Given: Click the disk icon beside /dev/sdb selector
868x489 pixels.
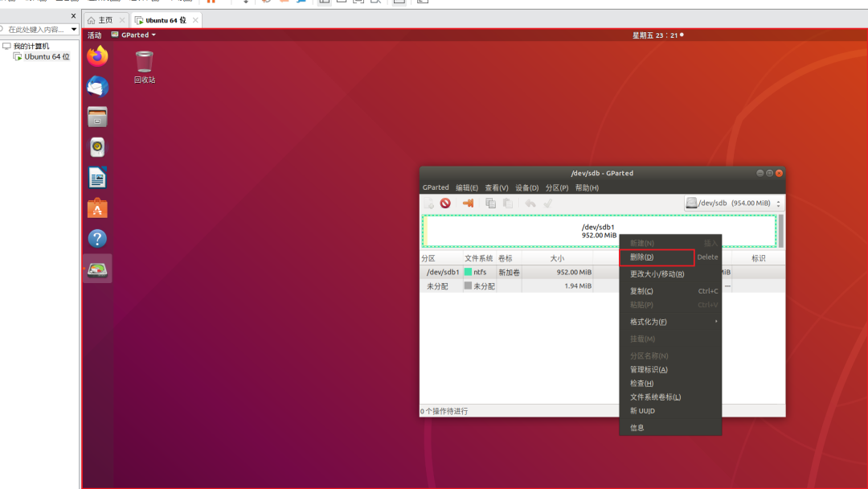Looking at the screenshot, I should [x=691, y=203].
